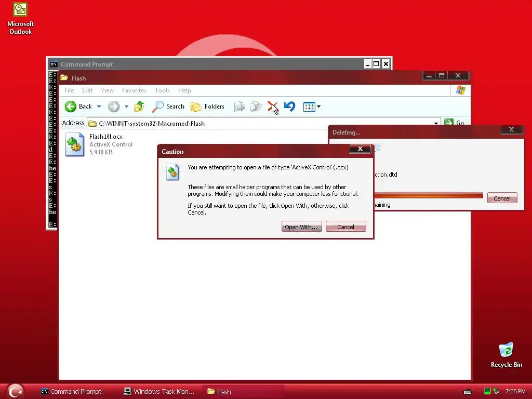Close the Deleting dialog with X
Screen dimensions: 532x399
point(511,129)
